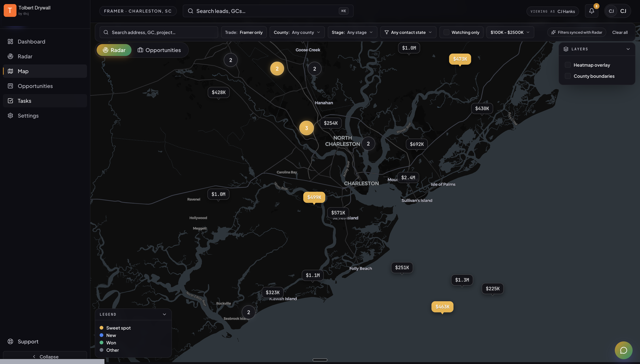Click the Search address, GC, project field
This screenshot has height=364, width=640.
pyautogui.click(x=159, y=32)
